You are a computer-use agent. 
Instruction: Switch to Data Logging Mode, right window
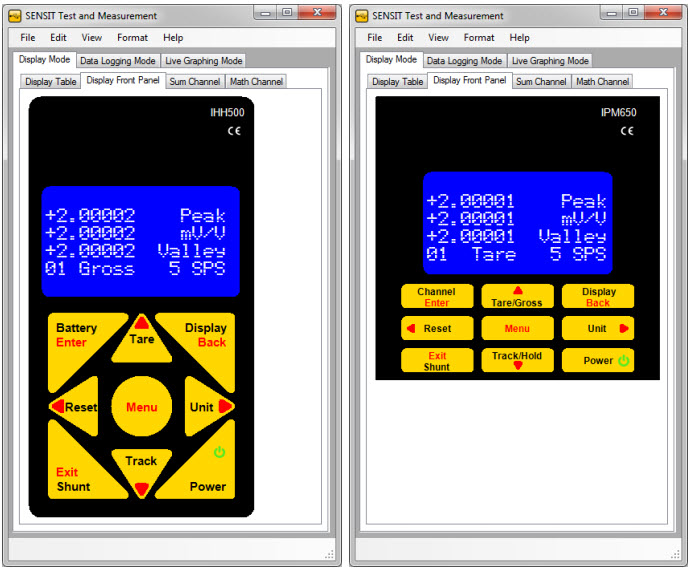click(464, 61)
